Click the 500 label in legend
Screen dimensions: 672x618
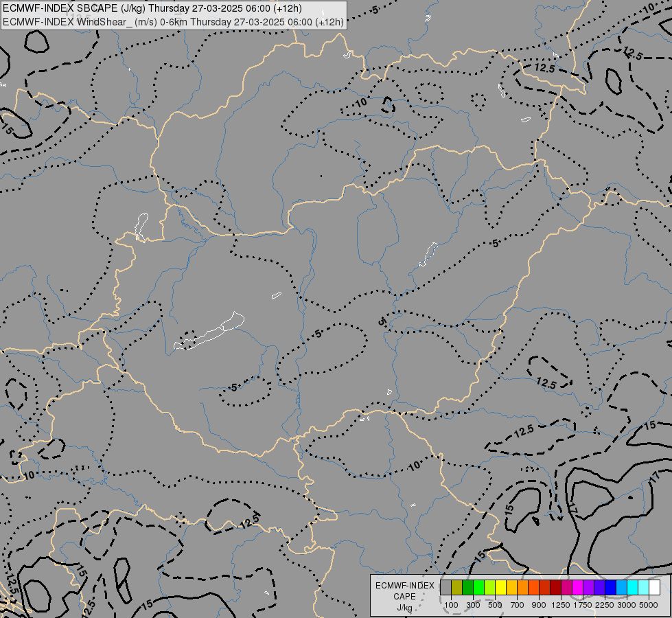(495, 605)
